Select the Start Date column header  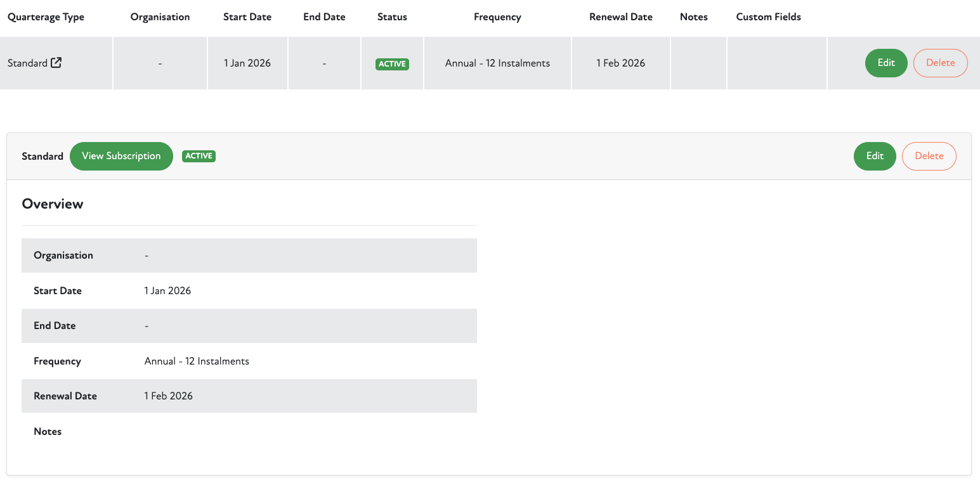247,17
